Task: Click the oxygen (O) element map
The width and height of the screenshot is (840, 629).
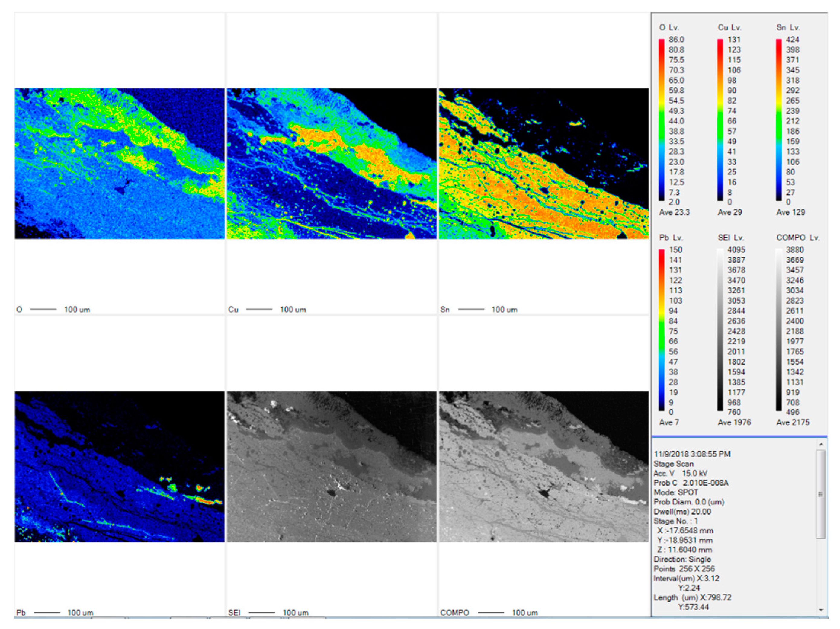Action: click(120, 163)
